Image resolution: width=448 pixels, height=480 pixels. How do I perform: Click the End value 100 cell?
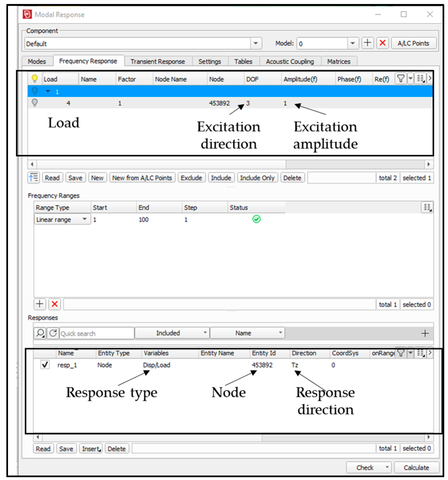(x=143, y=220)
